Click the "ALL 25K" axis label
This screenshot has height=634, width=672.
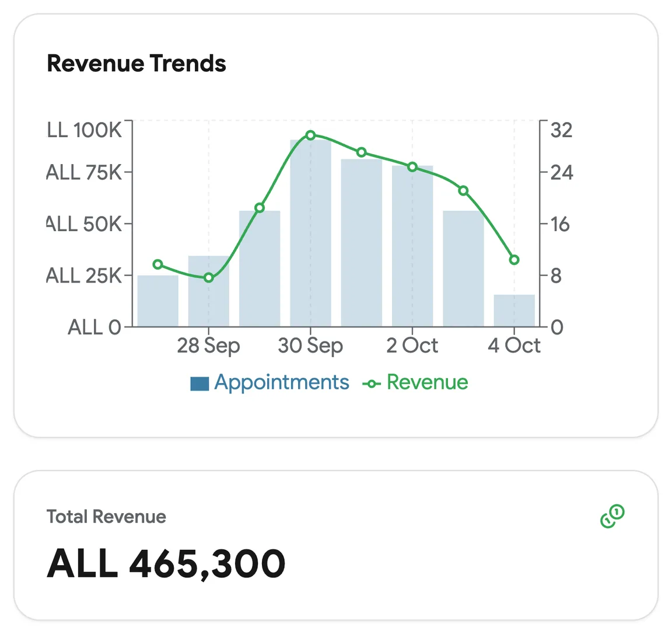84,276
